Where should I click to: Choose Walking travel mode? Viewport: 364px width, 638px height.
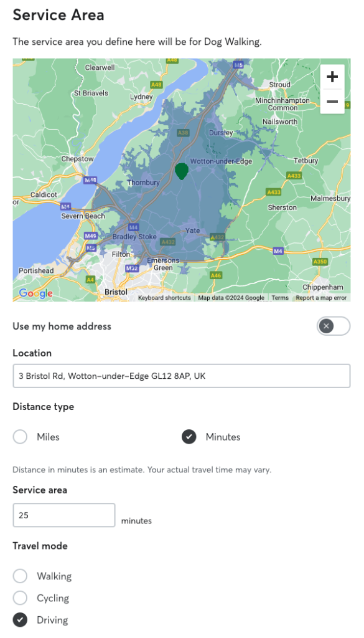20,576
